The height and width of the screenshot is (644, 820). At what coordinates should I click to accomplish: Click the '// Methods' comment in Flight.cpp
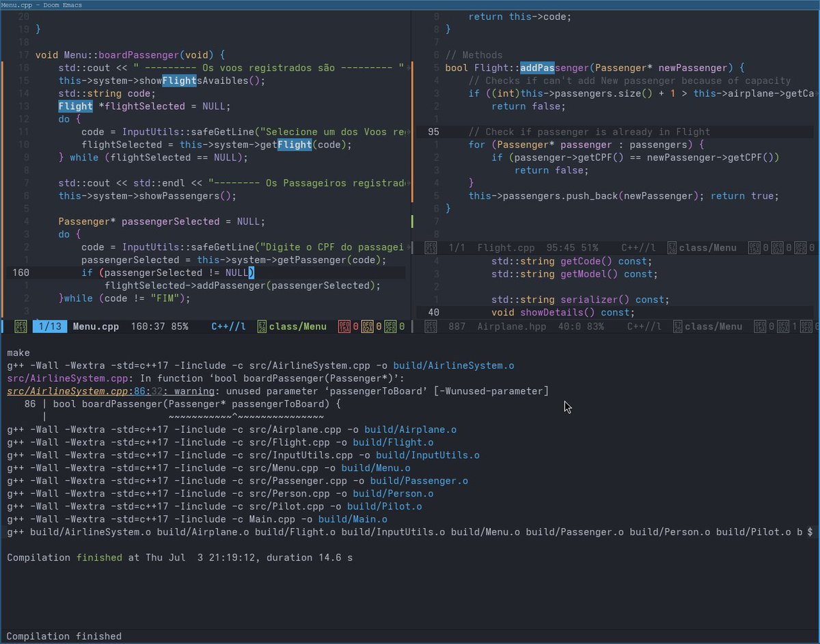[x=474, y=55]
